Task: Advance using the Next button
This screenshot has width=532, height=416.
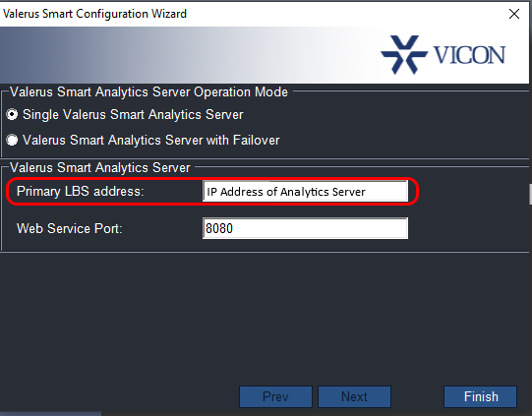Action: tap(354, 396)
